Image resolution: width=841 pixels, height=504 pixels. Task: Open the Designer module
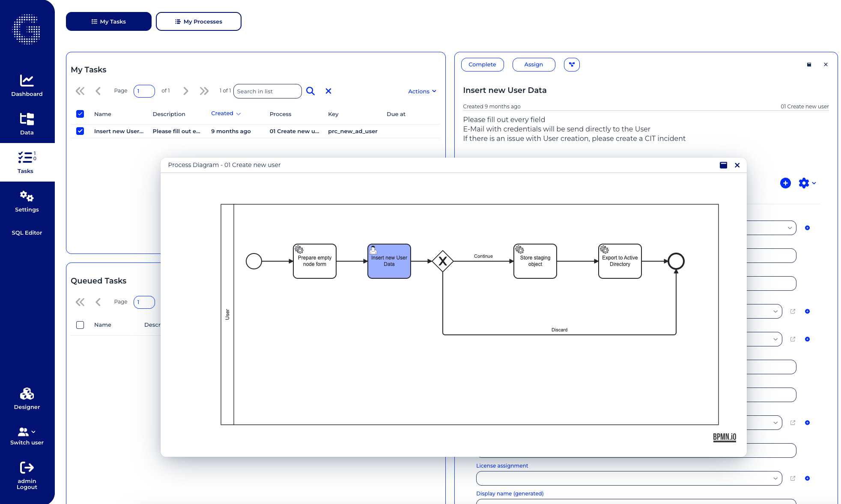tap(27, 398)
